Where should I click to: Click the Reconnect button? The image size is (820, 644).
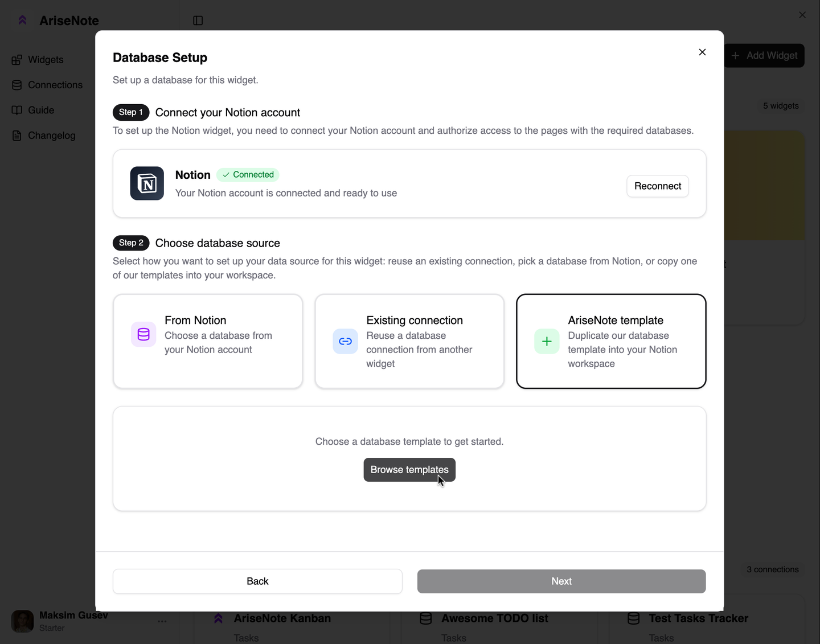tap(658, 186)
